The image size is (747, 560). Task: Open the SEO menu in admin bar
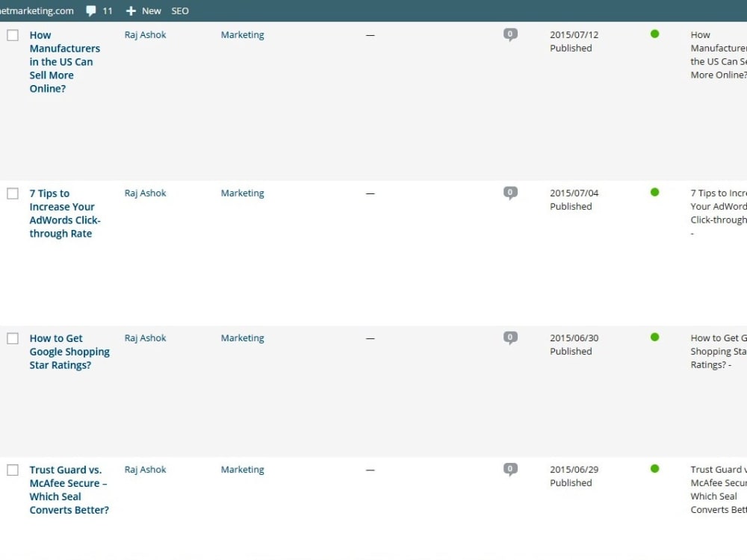pos(180,11)
